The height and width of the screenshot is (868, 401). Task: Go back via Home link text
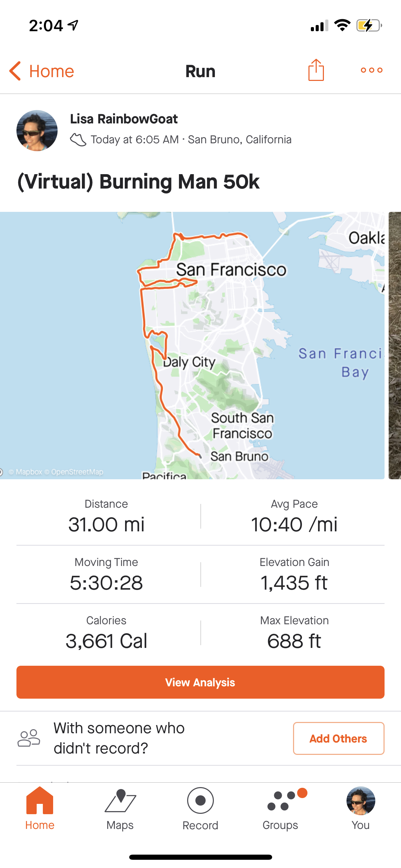[x=51, y=71]
